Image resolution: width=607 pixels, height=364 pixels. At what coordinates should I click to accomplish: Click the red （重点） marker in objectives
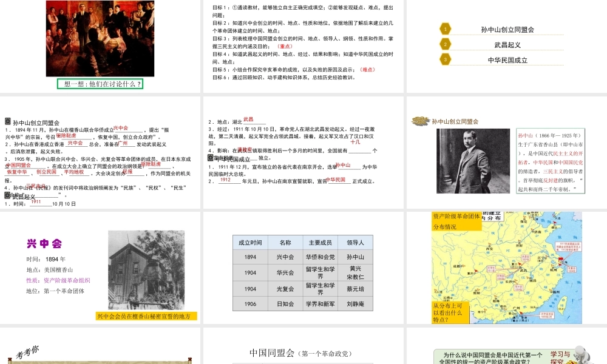click(285, 47)
